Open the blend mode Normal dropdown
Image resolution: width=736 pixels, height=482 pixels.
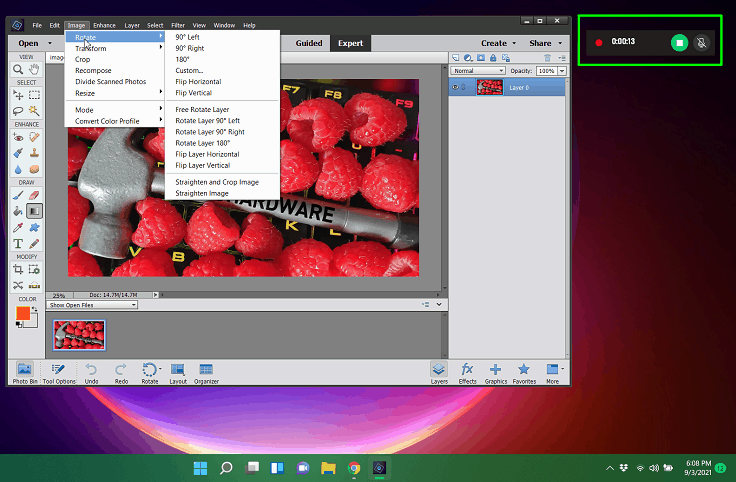click(x=478, y=71)
